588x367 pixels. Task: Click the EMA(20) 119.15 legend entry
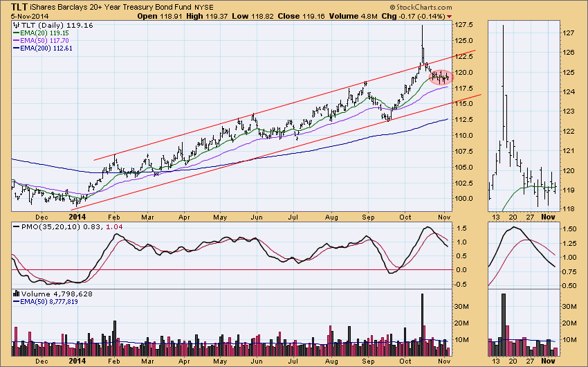coord(44,33)
